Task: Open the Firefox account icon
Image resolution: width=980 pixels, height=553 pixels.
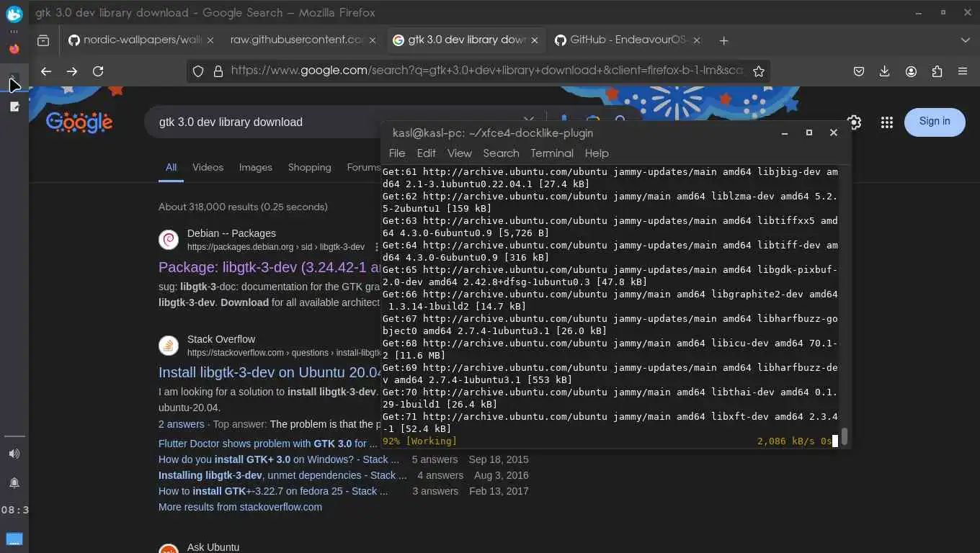Action: coord(911,71)
